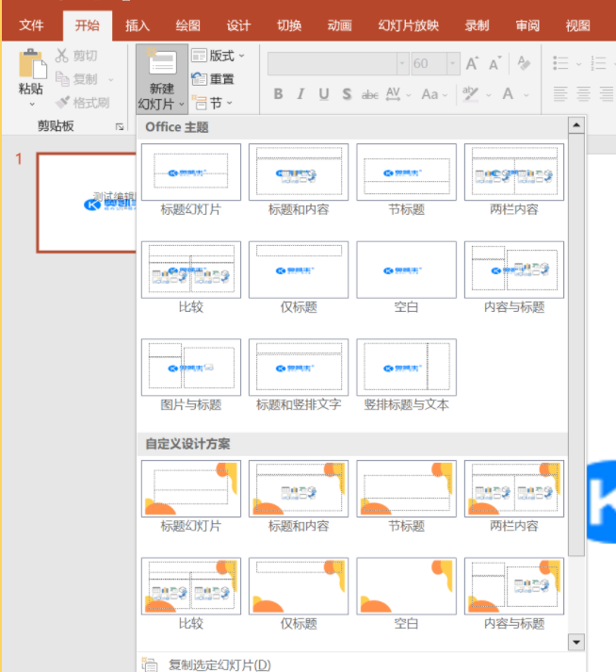
Task: Click the Clear All Formatting icon
Action: coord(524,63)
